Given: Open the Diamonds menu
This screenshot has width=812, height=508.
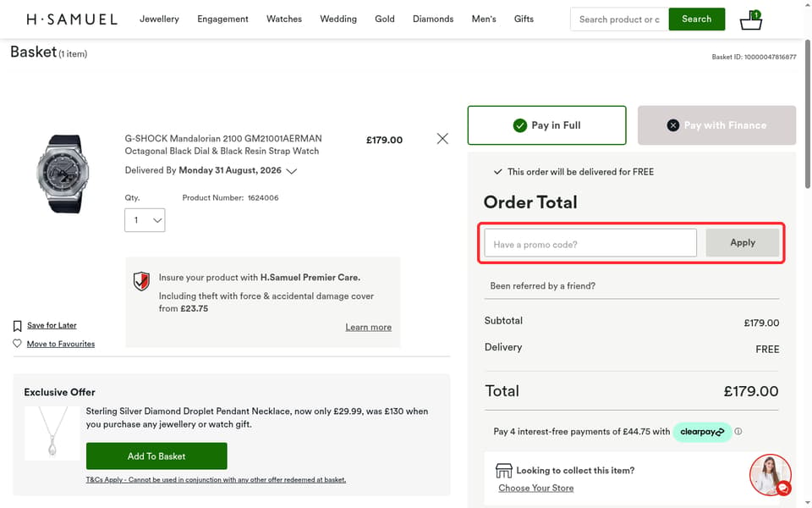Looking at the screenshot, I should (433, 19).
